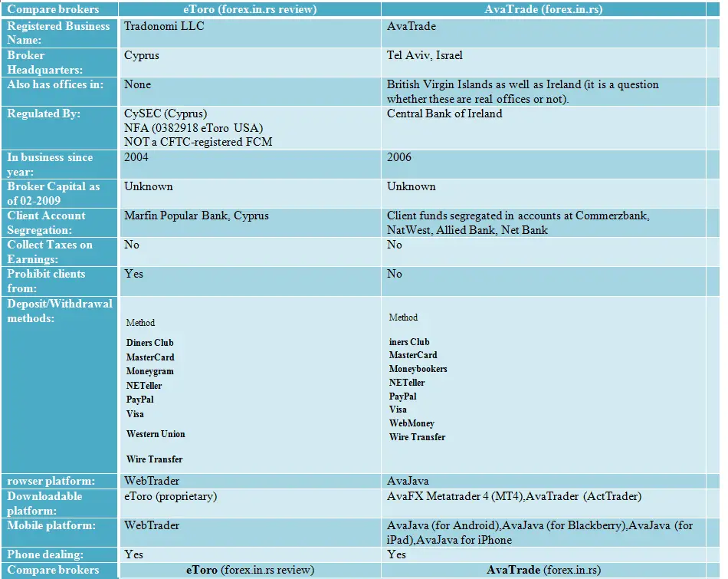The width and height of the screenshot is (728, 579).
Task: Select 'MasterCard' in eToro methods
Action: pyautogui.click(x=150, y=357)
